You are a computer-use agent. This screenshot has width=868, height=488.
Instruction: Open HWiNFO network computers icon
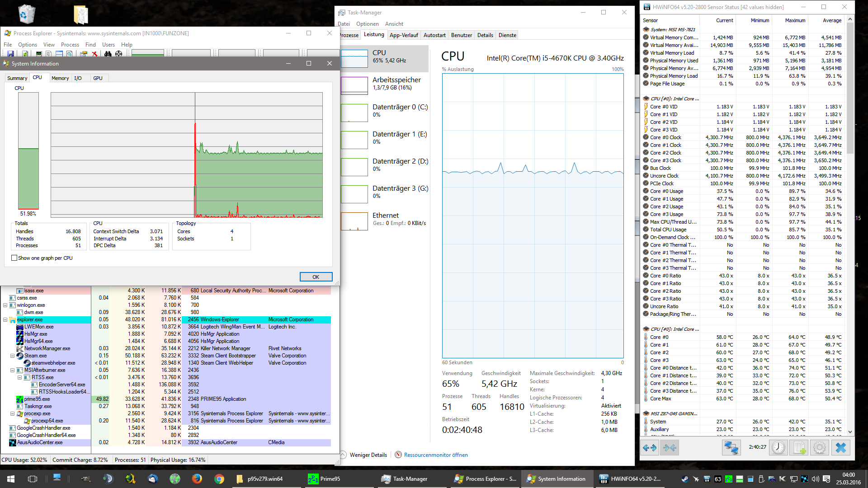click(731, 448)
